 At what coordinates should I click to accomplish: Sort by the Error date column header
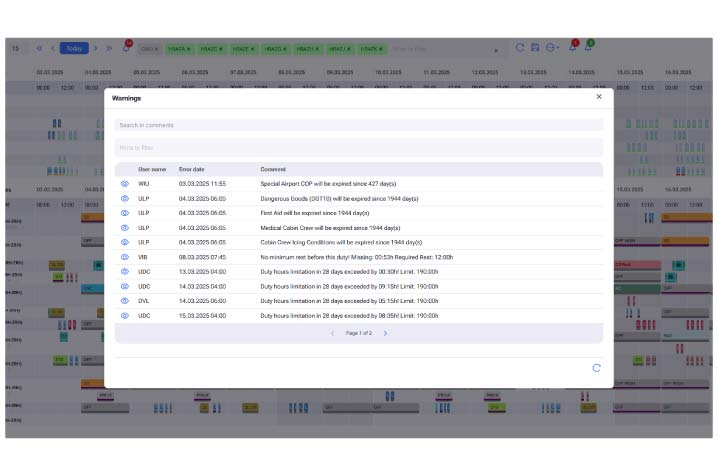[x=191, y=169]
